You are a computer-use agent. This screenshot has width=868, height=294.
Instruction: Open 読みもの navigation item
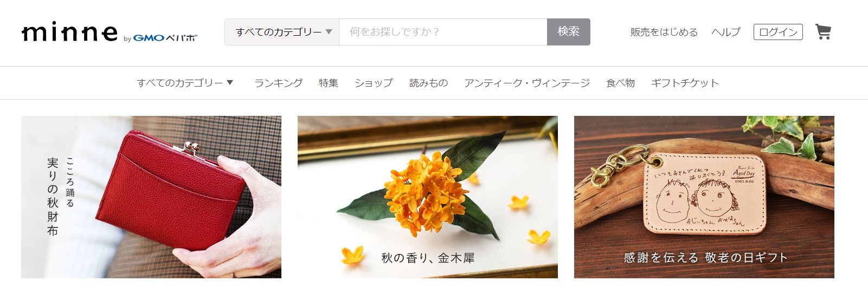click(x=428, y=83)
